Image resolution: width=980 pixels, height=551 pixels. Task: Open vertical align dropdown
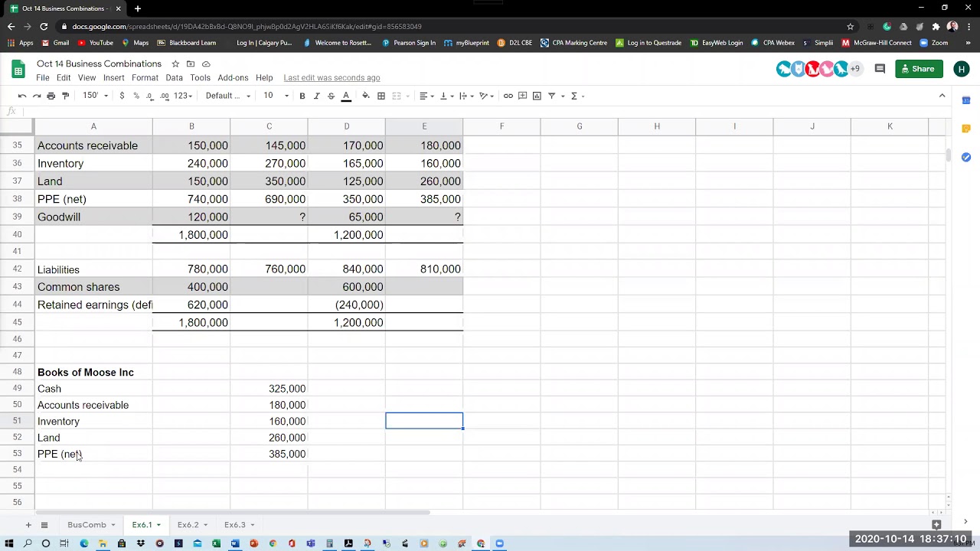447,96
